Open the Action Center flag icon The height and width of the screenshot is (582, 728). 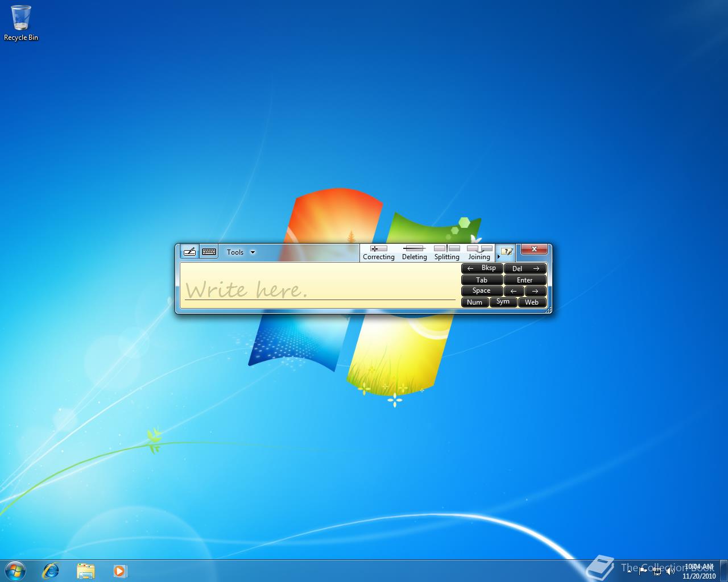643,571
